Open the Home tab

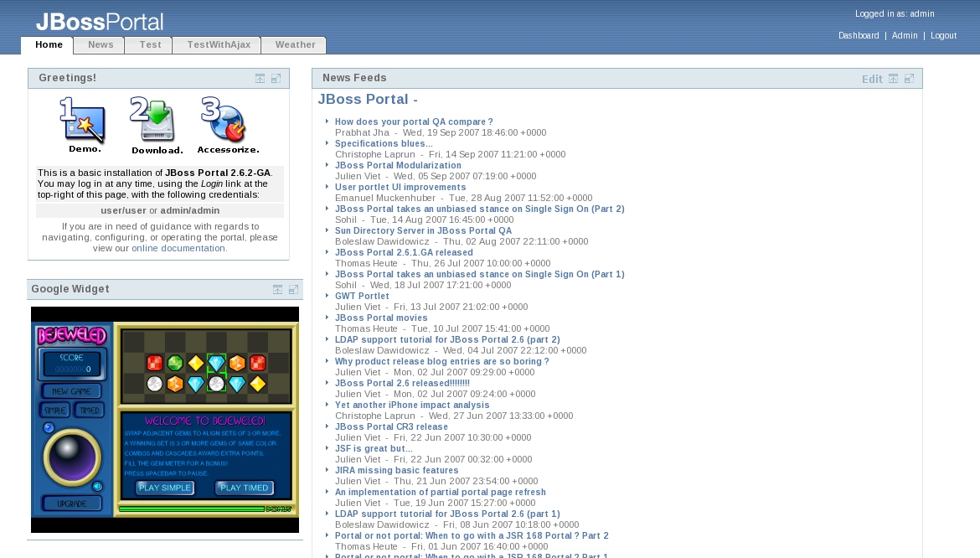click(48, 45)
